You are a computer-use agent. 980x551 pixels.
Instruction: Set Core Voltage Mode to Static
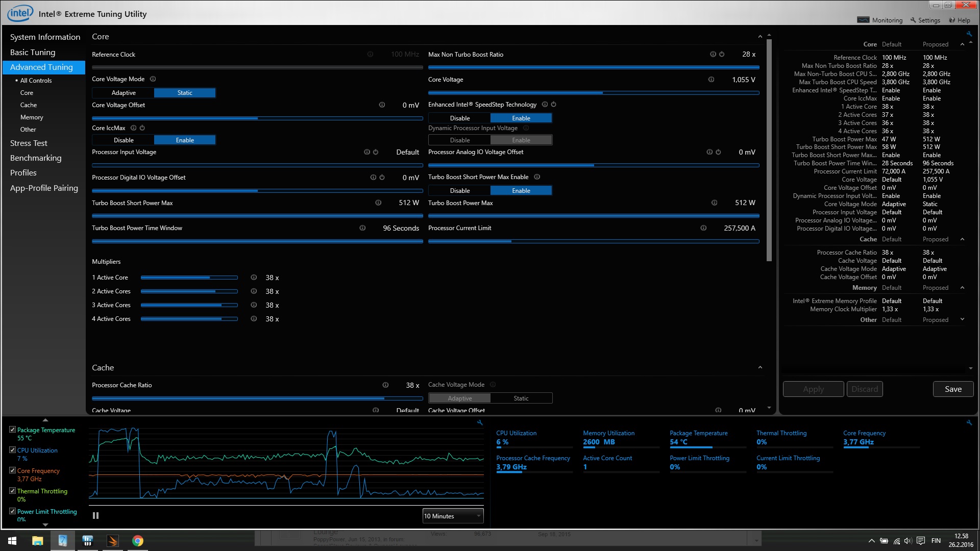pos(185,93)
